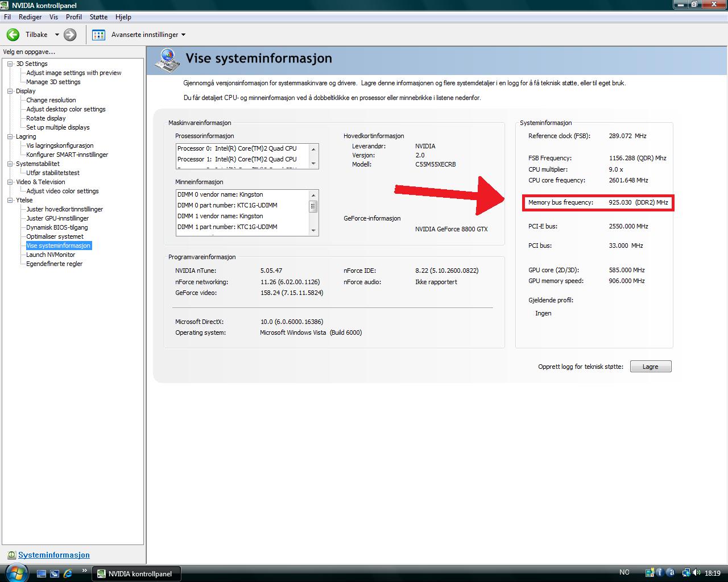This screenshot has width=728, height=582.
Task: Open Utfør stabilitetstest
Action: pos(53,173)
